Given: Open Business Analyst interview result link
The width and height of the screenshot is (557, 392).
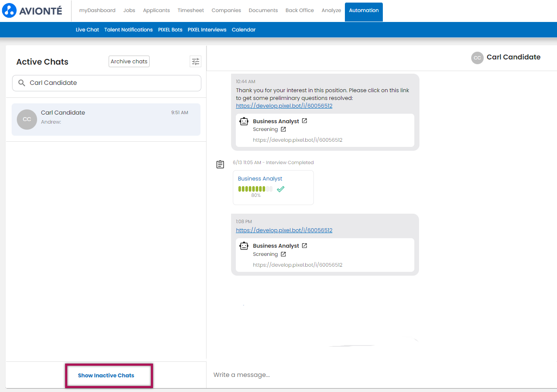Looking at the screenshot, I should (260, 179).
